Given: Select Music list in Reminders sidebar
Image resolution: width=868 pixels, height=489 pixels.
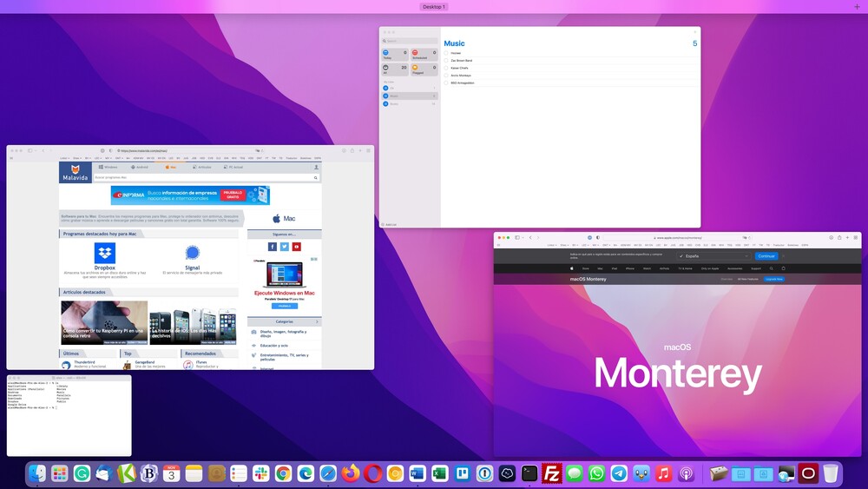Looking at the screenshot, I should point(410,96).
